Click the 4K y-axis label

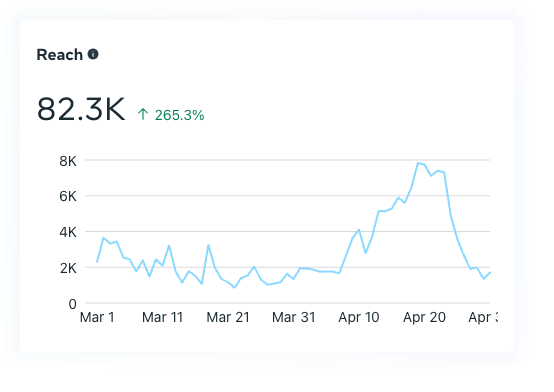pyautogui.click(x=68, y=232)
